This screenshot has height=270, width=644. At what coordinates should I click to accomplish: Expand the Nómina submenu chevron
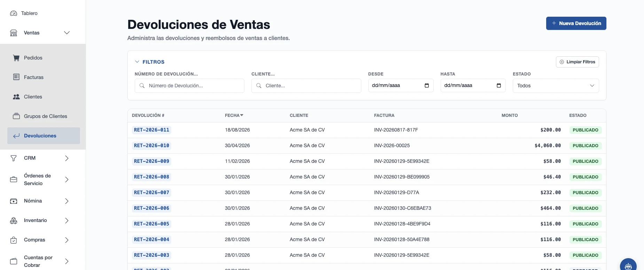pos(67,201)
